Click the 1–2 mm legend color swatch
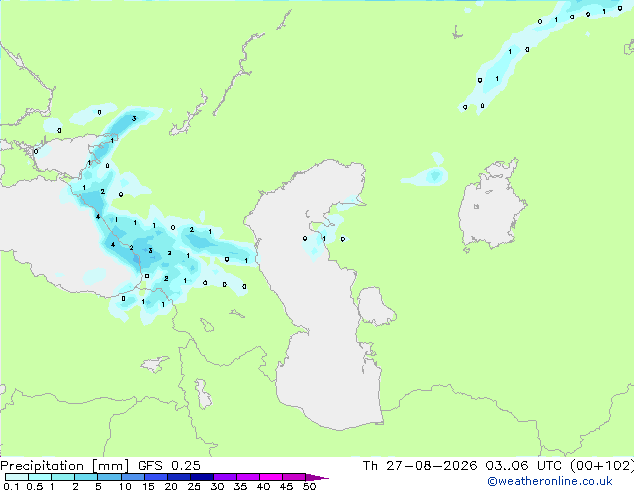The width and height of the screenshot is (634, 490). [63, 477]
